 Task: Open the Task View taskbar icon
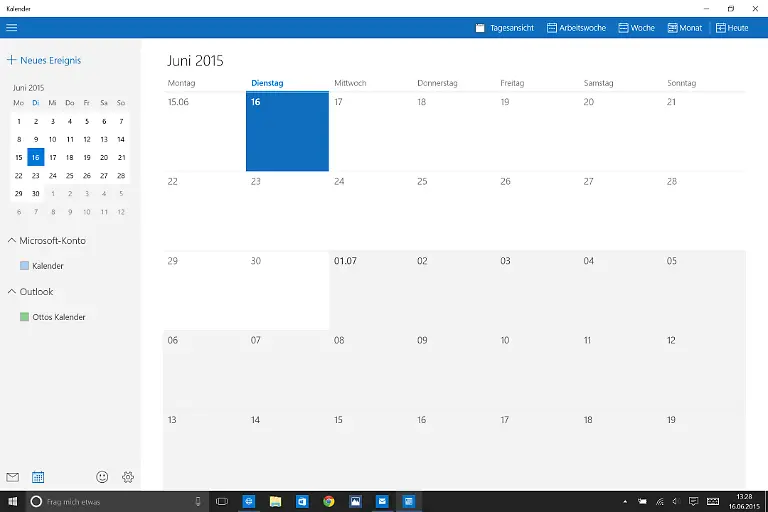222,501
